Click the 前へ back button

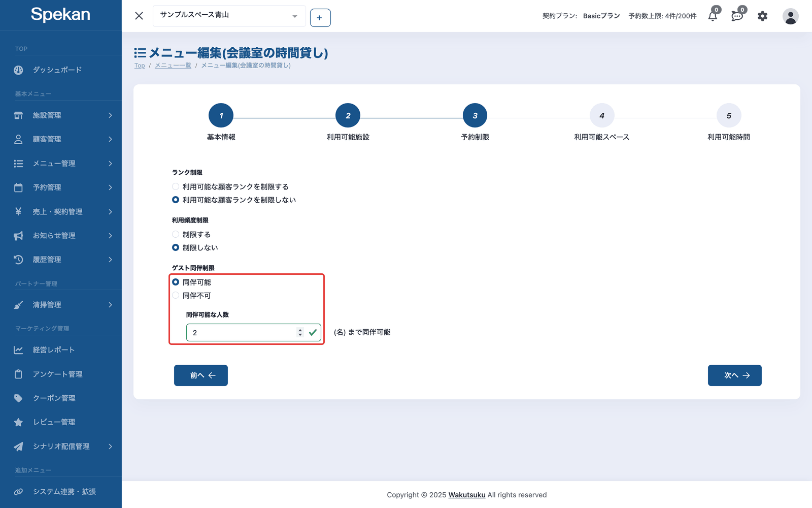coord(201,375)
